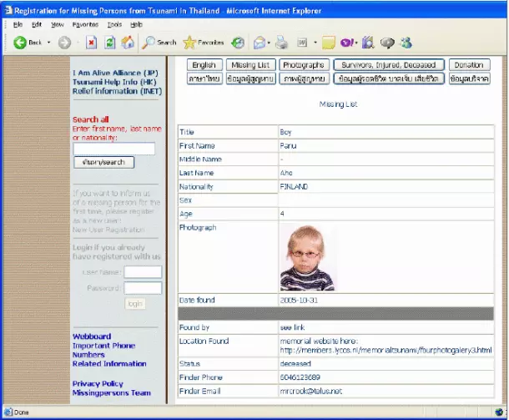Open Tsunami Help Info (HK) link
Viewport: 509px width, 420px height.
114,82
